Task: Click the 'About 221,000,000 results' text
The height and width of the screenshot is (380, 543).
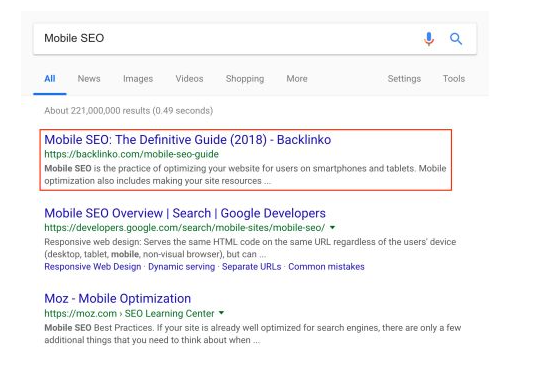Action: pos(128,111)
